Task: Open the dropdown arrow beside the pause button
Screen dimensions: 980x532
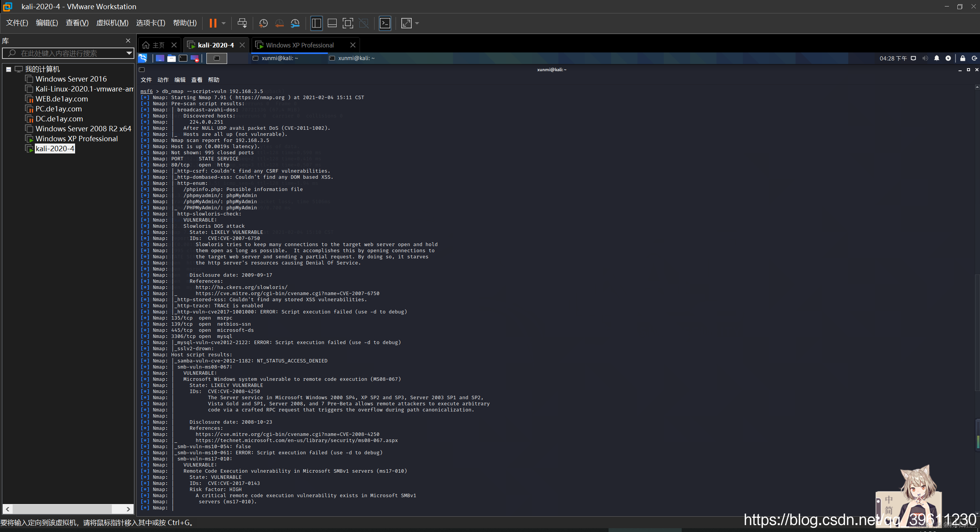Action: tap(224, 23)
